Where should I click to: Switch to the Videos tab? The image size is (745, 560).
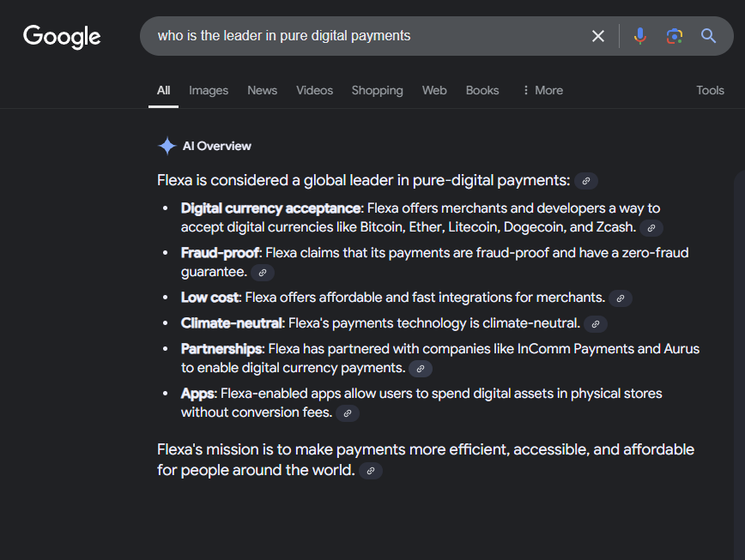pyautogui.click(x=314, y=90)
